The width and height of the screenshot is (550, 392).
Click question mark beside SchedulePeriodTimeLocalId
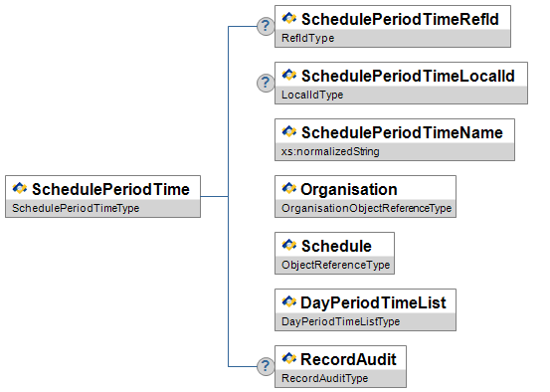click(266, 84)
